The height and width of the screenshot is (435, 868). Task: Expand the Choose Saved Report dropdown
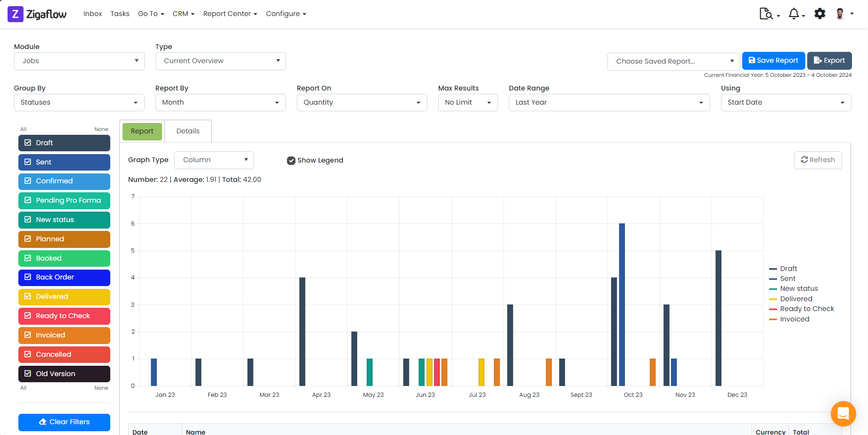pos(731,61)
